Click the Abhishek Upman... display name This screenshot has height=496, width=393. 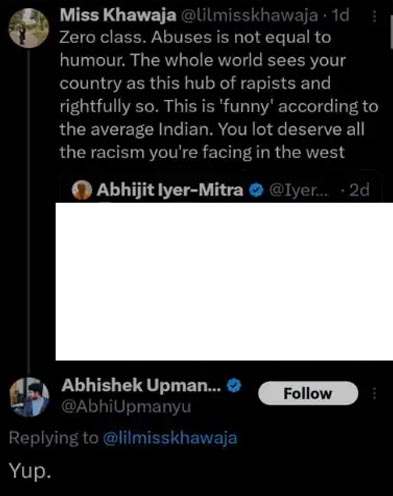141,386
